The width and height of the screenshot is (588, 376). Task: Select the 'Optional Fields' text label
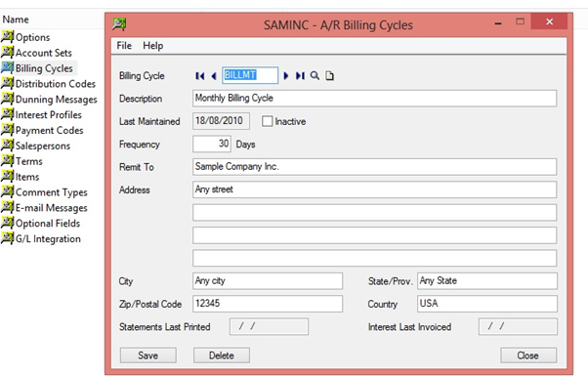coord(48,224)
